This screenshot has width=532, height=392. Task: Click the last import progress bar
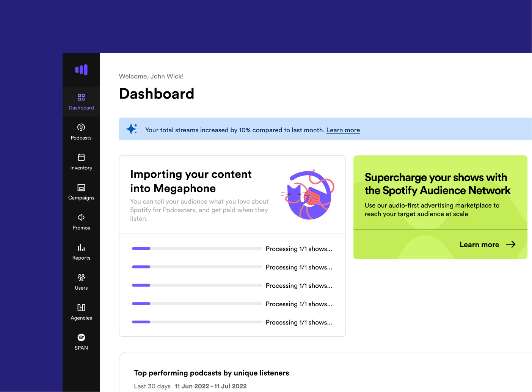(x=197, y=322)
